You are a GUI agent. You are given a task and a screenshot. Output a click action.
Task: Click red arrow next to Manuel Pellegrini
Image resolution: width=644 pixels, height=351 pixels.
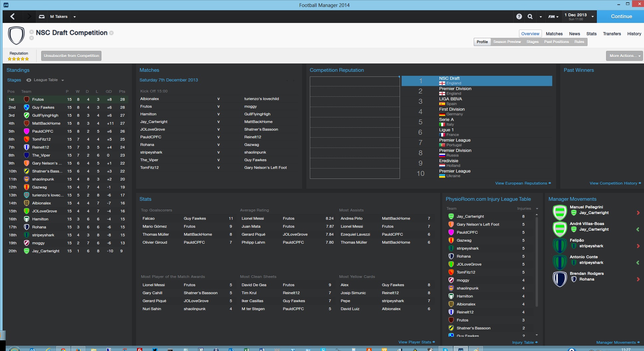(638, 213)
